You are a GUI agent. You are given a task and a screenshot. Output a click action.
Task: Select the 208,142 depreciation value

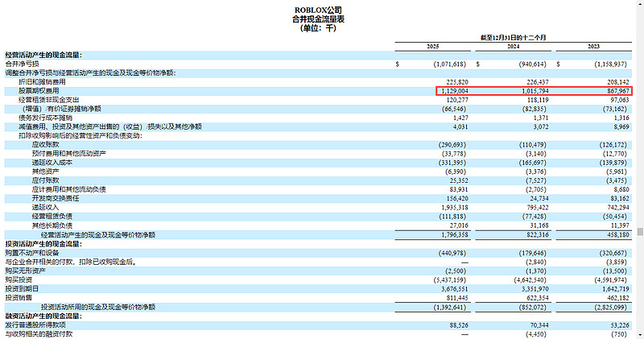[x=617, y=82]
